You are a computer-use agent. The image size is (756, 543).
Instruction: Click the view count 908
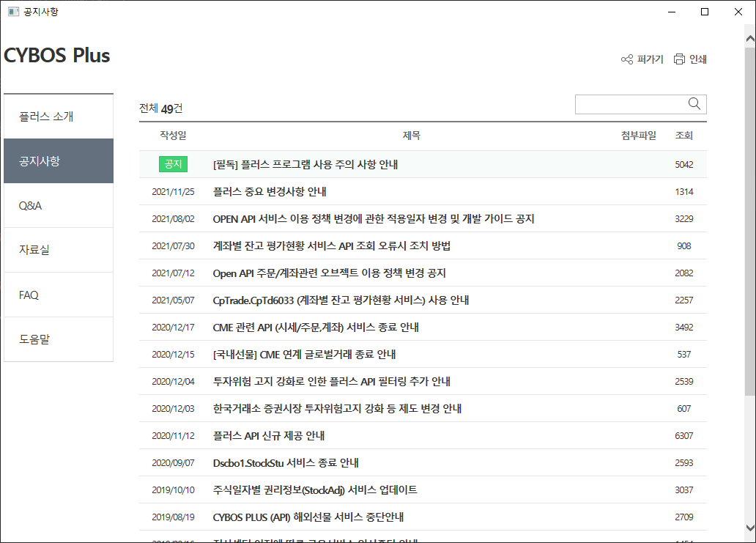point(683,246)
